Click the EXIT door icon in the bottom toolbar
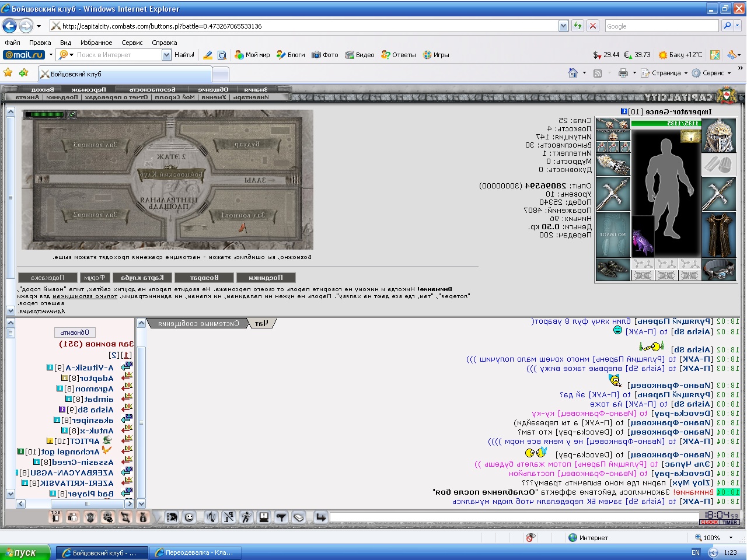747x560 pixels. (55, 516)
